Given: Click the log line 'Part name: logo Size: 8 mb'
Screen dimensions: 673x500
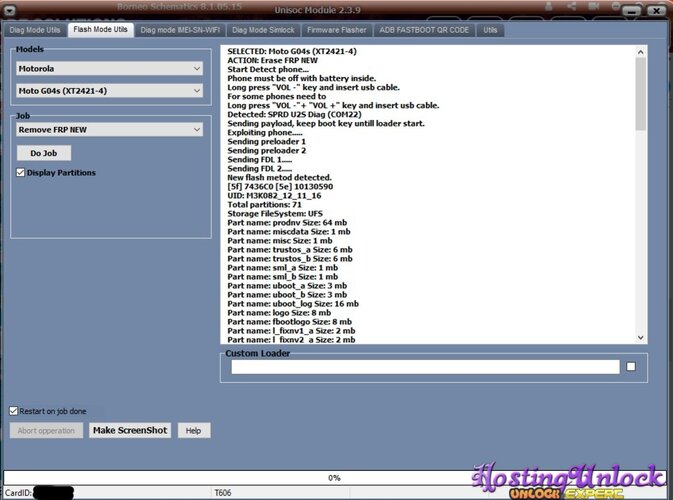Looking at the screenshot, I should click(279, 313).
